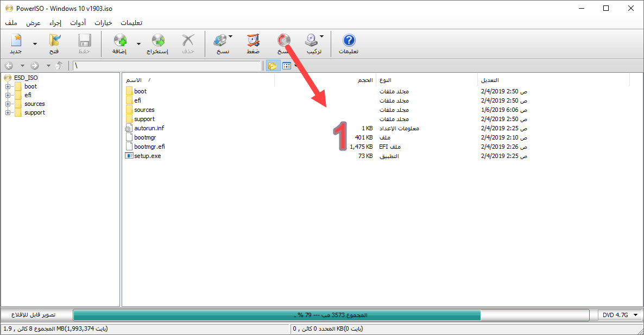Select the sources folder in the tree
Image resolution: width=644 pixels, height=335 pixels.
pyautogui.click(x=35, y=104)
